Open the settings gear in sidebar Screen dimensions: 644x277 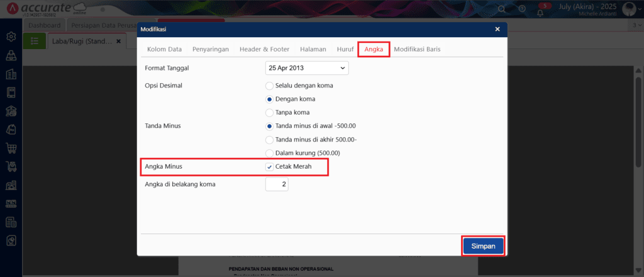tap(11, 37)
